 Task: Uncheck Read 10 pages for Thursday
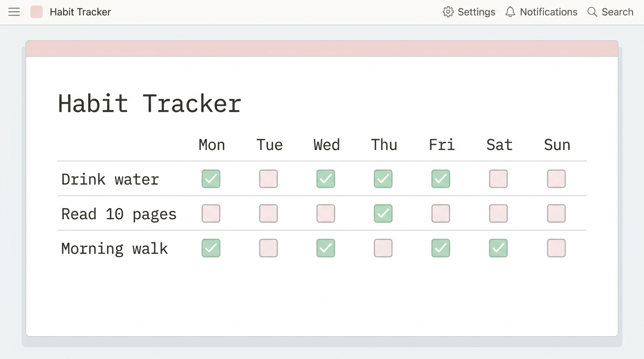(383, 213)
